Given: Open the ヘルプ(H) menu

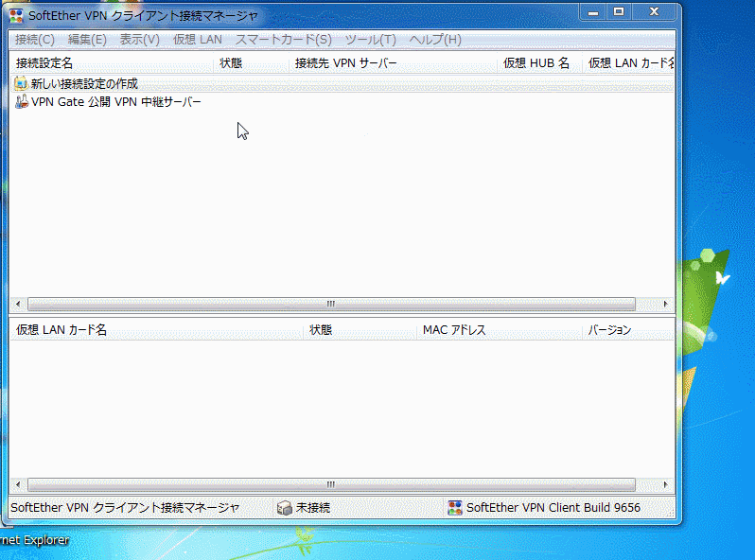Looking at the screenshot, I should point(435,40).
